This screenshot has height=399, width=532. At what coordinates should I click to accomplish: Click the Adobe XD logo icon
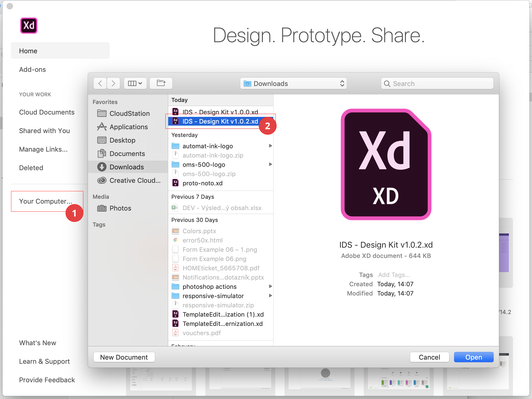click(x=29, y=25)
